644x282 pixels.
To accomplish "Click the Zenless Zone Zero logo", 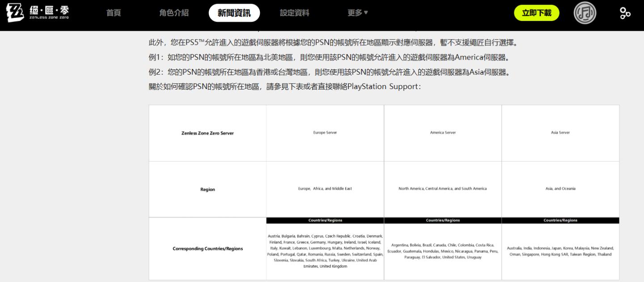I will coord(38,13).
